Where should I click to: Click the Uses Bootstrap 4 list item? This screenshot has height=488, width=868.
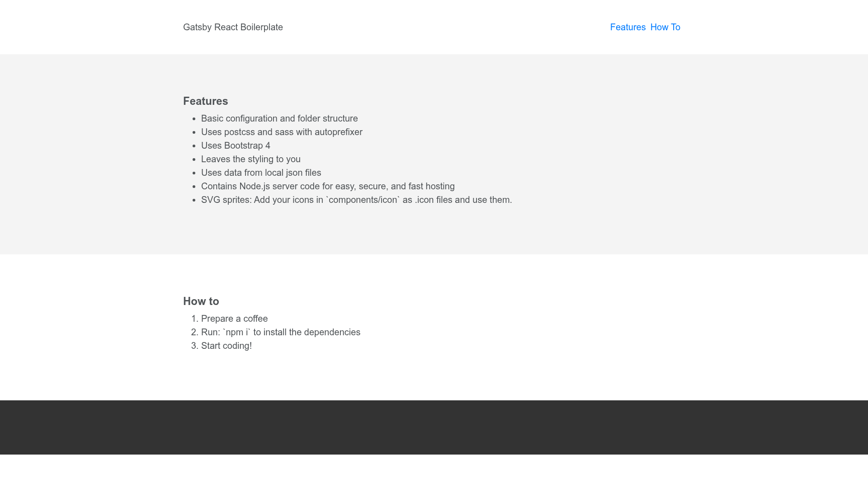point(236,145)
